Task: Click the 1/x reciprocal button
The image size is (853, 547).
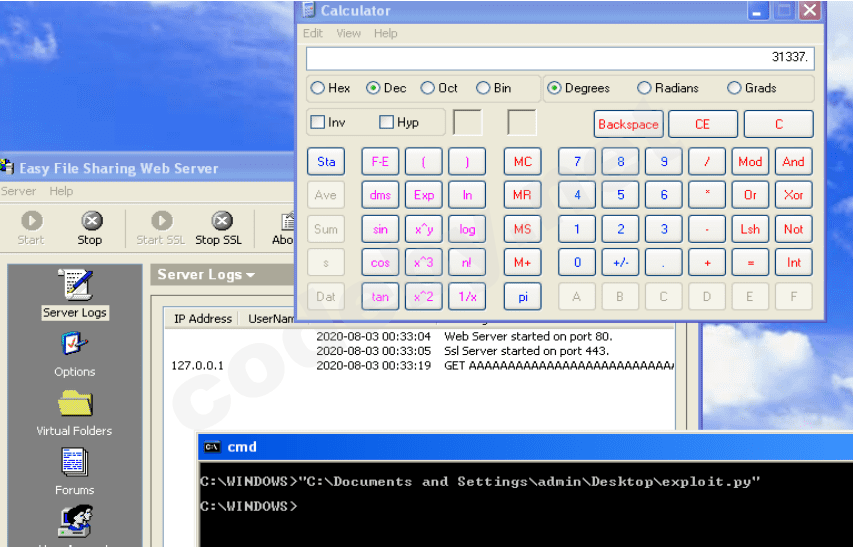Action: tap(467, 296)
